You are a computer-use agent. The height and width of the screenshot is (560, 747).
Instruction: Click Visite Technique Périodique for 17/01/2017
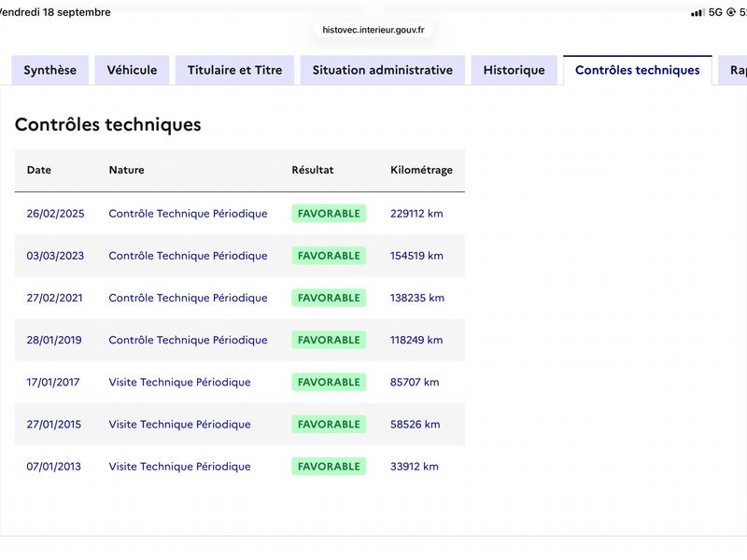point(179,382)
